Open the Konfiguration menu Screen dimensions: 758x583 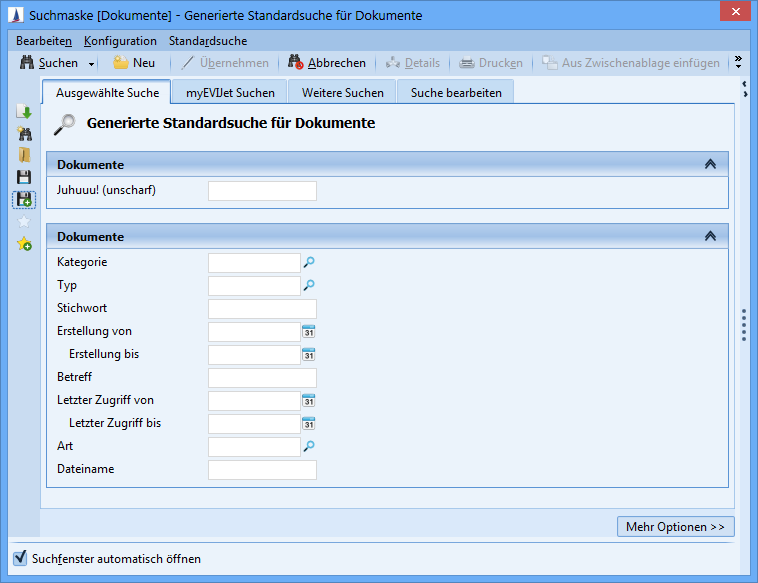click(x=120, y=41)
